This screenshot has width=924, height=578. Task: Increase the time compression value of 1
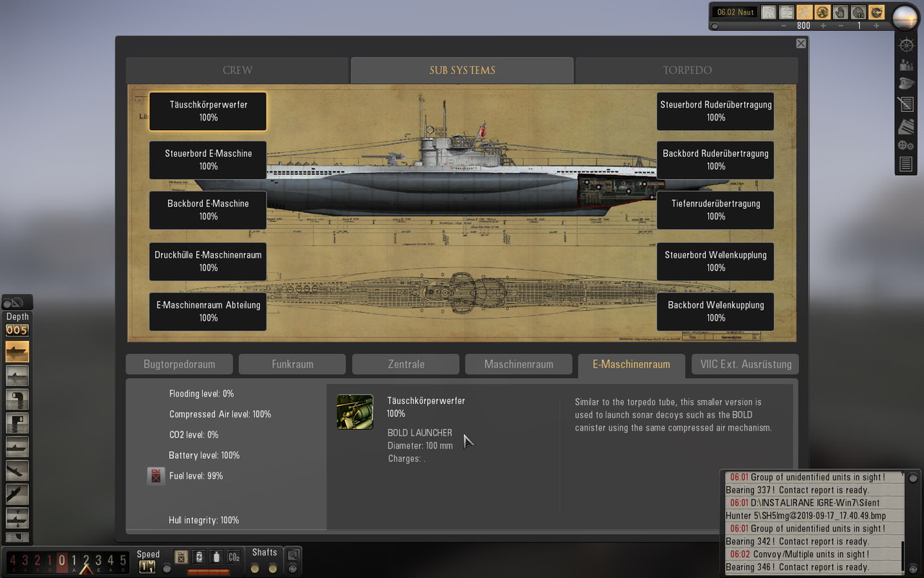(x=876, y=26)
